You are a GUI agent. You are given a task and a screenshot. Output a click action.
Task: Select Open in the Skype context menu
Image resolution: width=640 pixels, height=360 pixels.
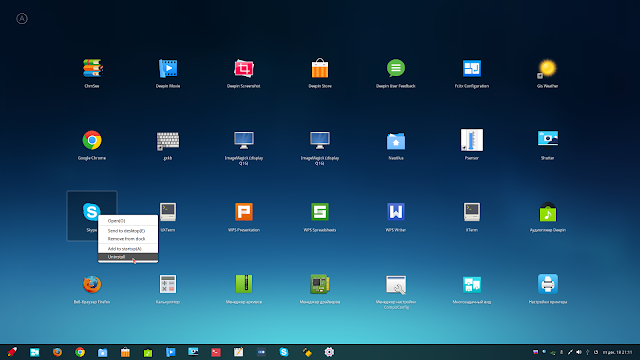coord(128,221)
